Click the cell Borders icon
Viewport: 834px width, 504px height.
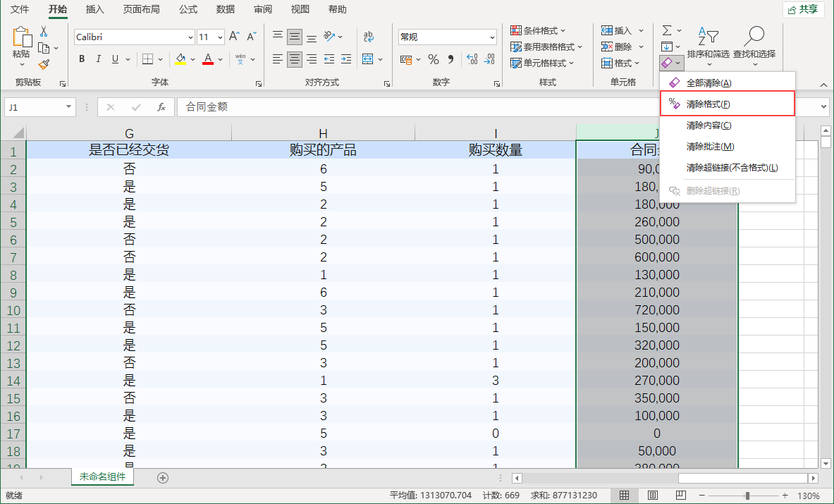[148, 59]
